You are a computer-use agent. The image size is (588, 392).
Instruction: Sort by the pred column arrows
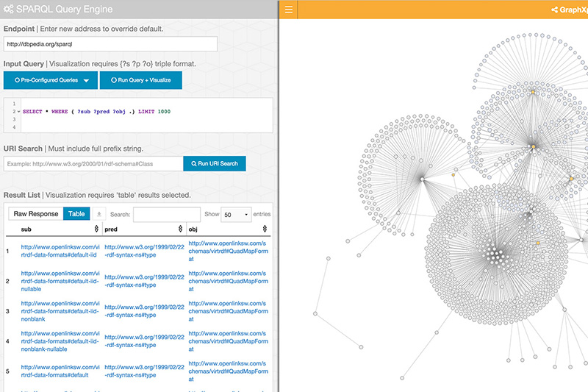pyautogui.click(x=181, y=230)
